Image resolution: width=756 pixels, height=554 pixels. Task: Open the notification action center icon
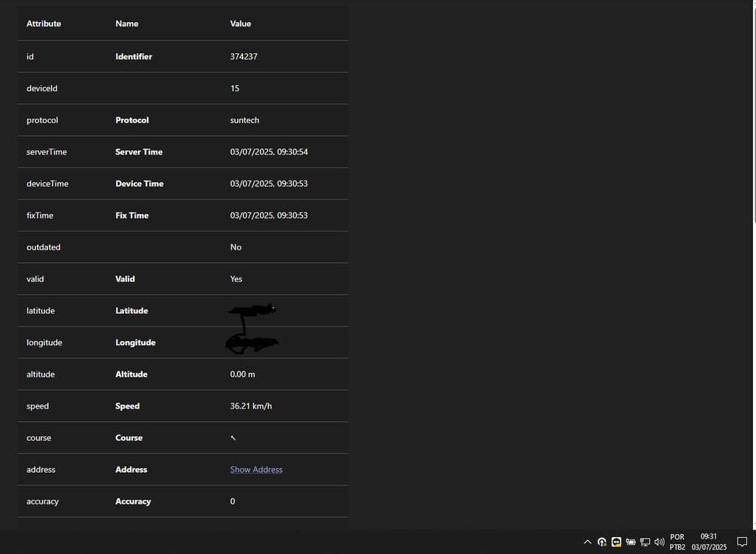pyautogui.click(x=743, y=542)
